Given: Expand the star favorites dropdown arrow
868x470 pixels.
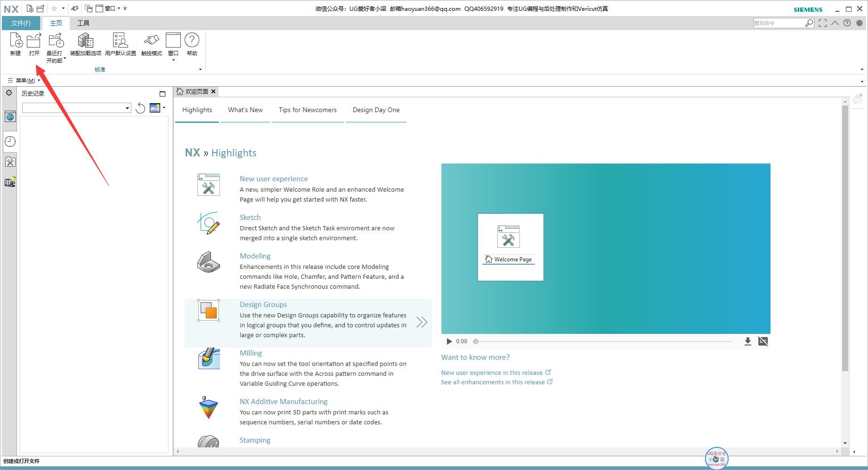Looking at the screenshot, I should (x=63, y=8).
